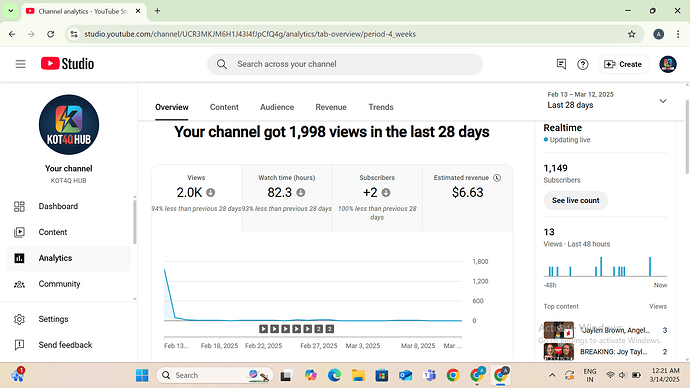Viewport: 690px width, 388px height.
Task: Open Community in the sidebar
Action: tap(69, 284)
